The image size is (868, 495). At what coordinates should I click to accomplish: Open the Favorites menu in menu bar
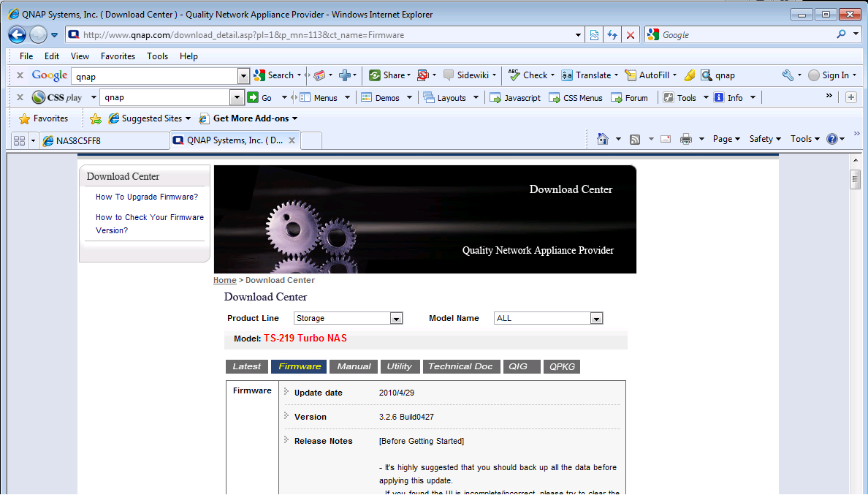118,56
